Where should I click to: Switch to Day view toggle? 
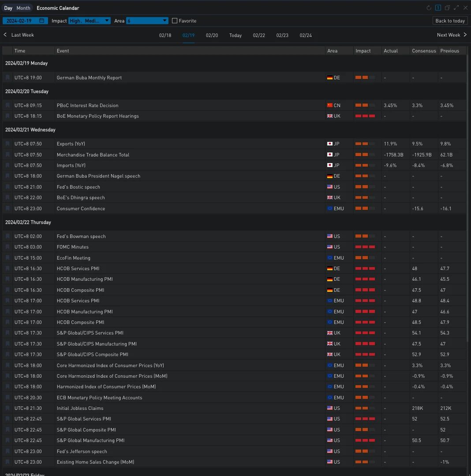pos(8,8)
